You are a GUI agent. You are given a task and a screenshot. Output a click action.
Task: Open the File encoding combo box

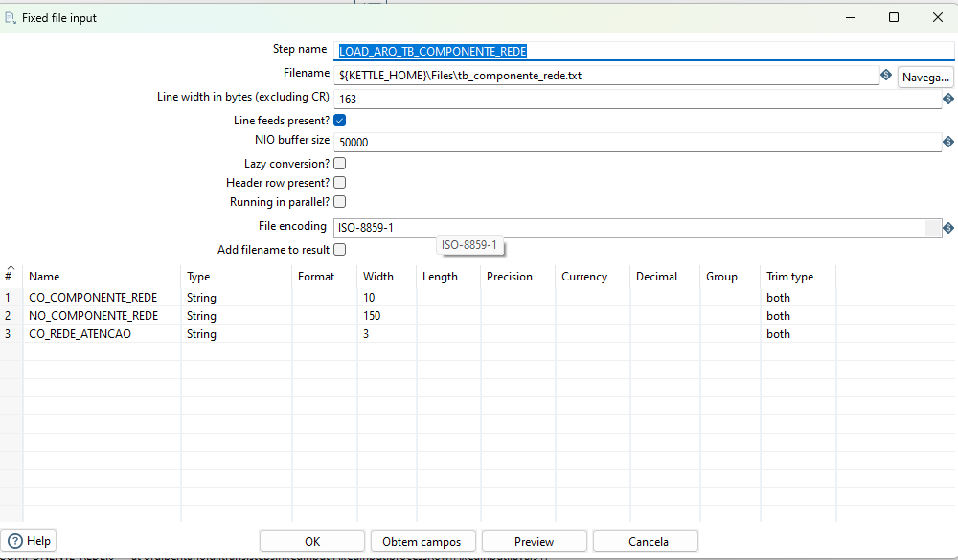coord(637,228)
